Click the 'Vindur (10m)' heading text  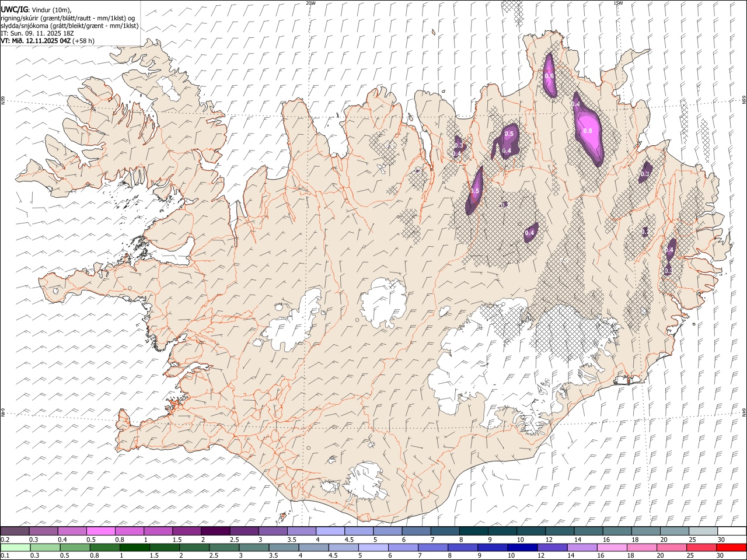[51, 10]
